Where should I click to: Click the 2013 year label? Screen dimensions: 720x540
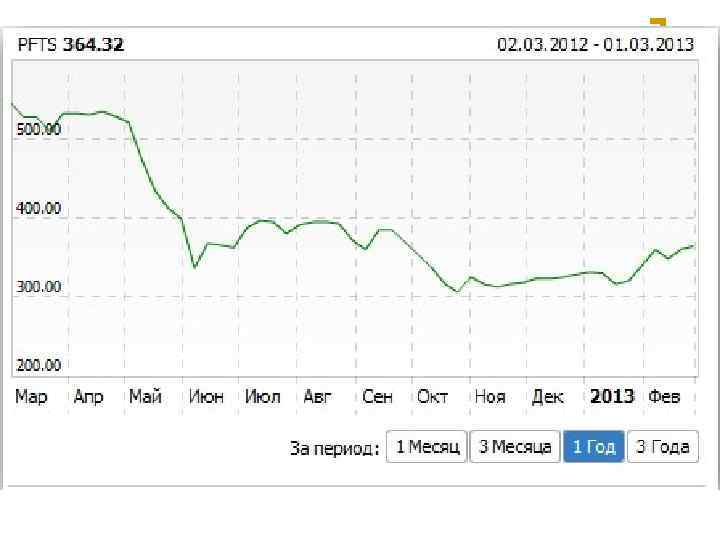[x=612, y=396]
